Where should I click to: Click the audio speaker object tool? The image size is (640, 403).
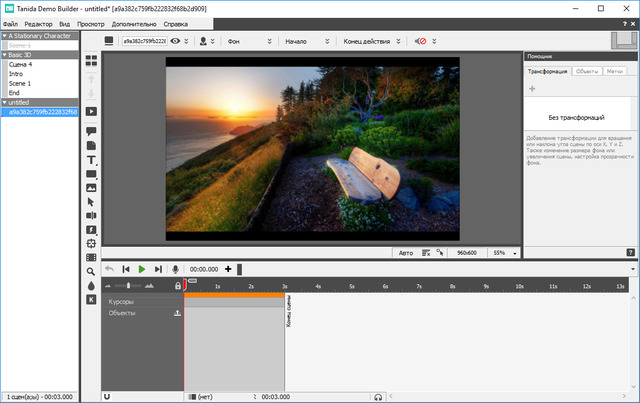point(91,215)
